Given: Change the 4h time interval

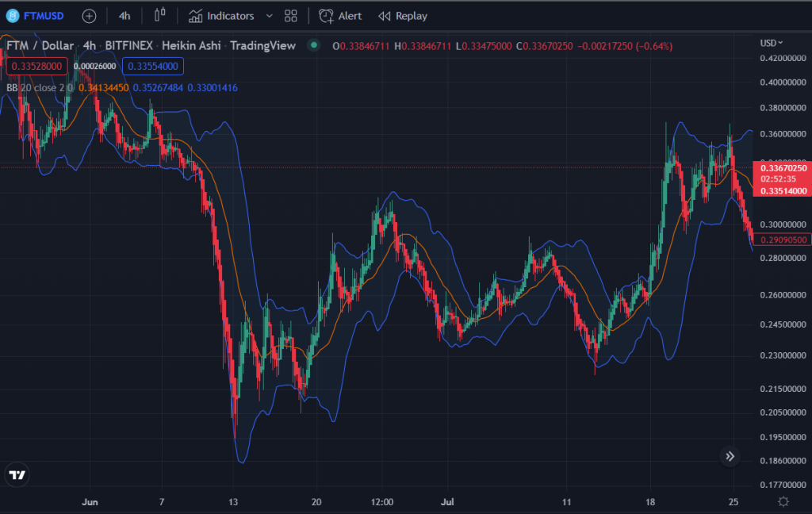Looking at the screenshot, I should click(x=124, y=16).
